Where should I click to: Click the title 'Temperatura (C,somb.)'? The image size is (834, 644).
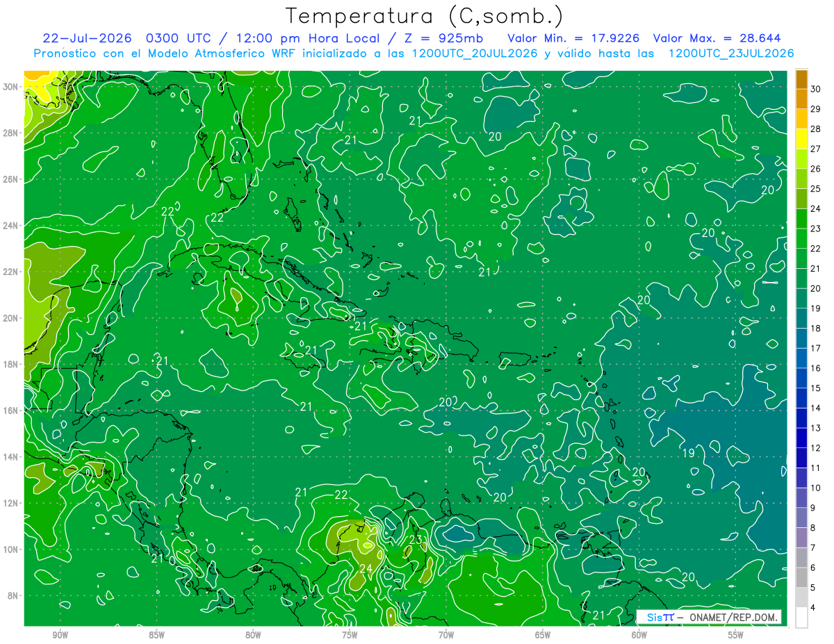click(425, 16)
